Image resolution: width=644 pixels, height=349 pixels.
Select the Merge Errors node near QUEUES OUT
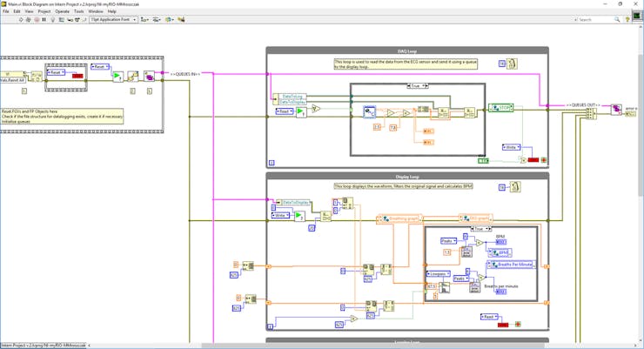pos(590,113)
